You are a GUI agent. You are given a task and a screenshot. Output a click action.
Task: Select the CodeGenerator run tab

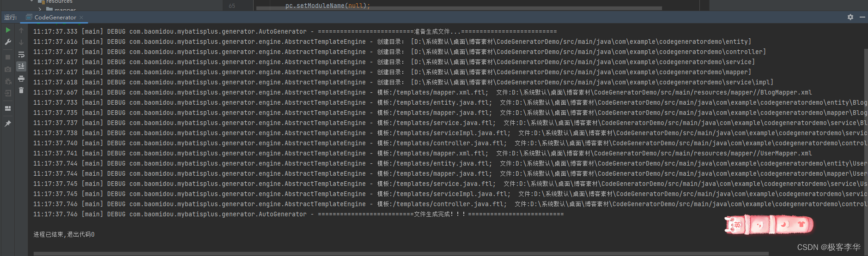tap(55, 18)
